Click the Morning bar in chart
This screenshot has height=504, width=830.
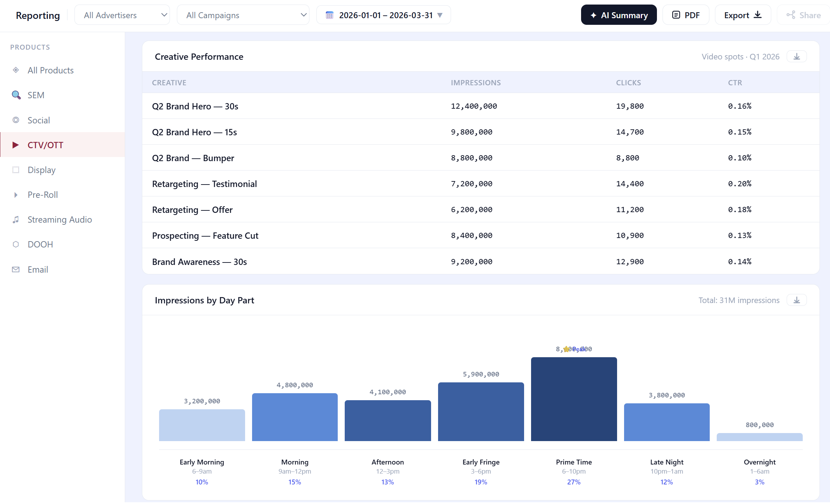pyautogui.click(x=295, y=417)
